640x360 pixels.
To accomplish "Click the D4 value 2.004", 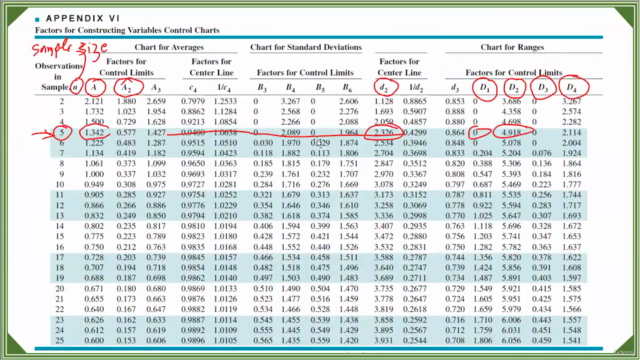I will [x=571, y=143].
